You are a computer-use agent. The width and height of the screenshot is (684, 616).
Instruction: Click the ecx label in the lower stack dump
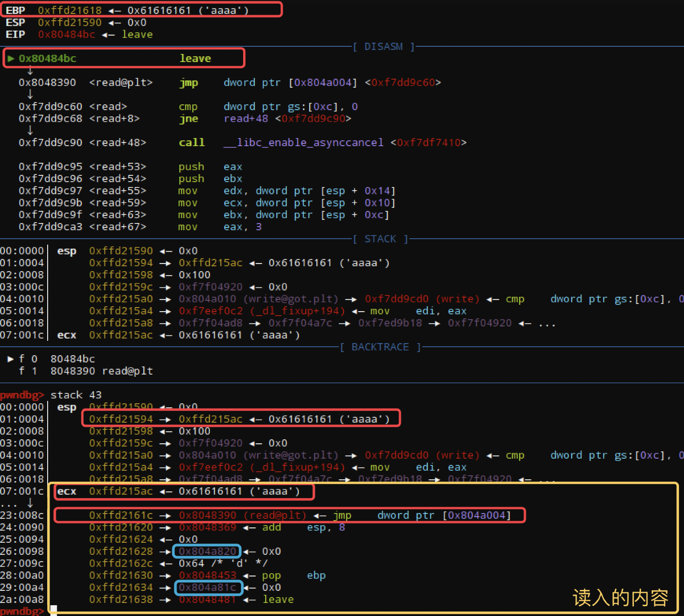(x=67, y=491)
